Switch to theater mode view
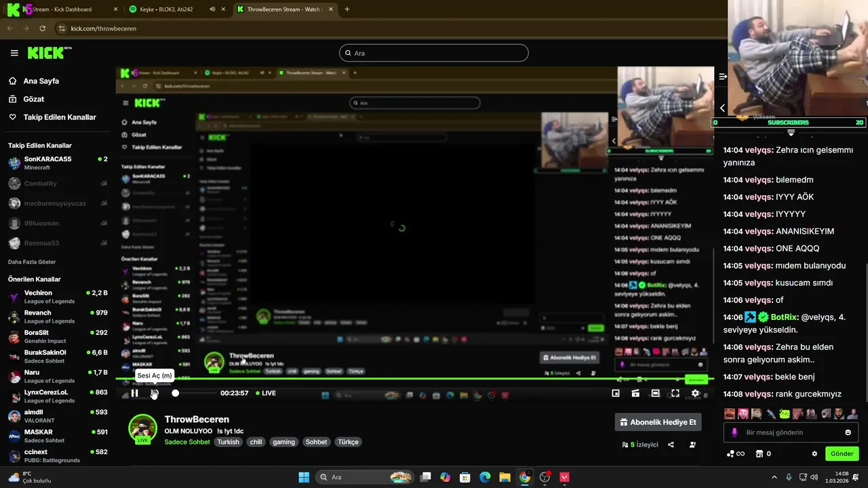The width and height of the screenshot is (868, 488). [655, 393]
